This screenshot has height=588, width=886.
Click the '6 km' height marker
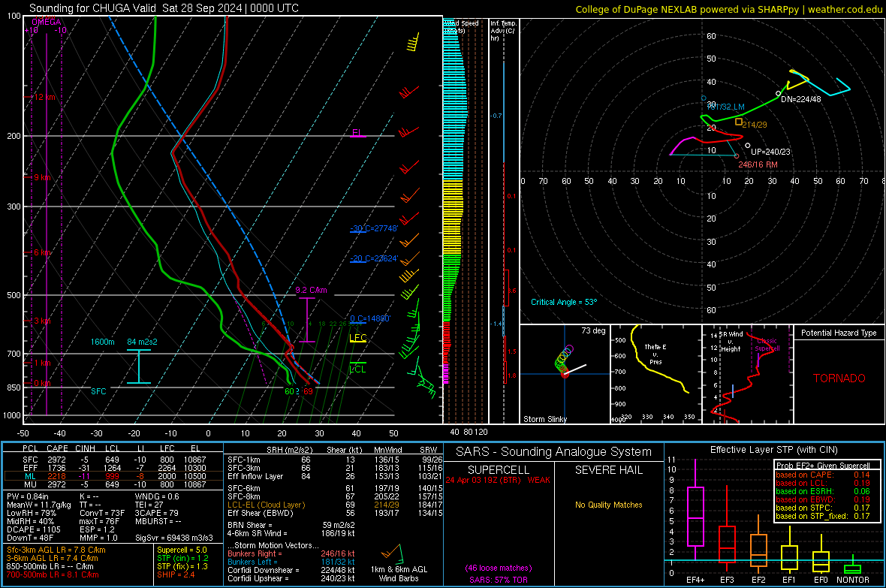point(42,253)
